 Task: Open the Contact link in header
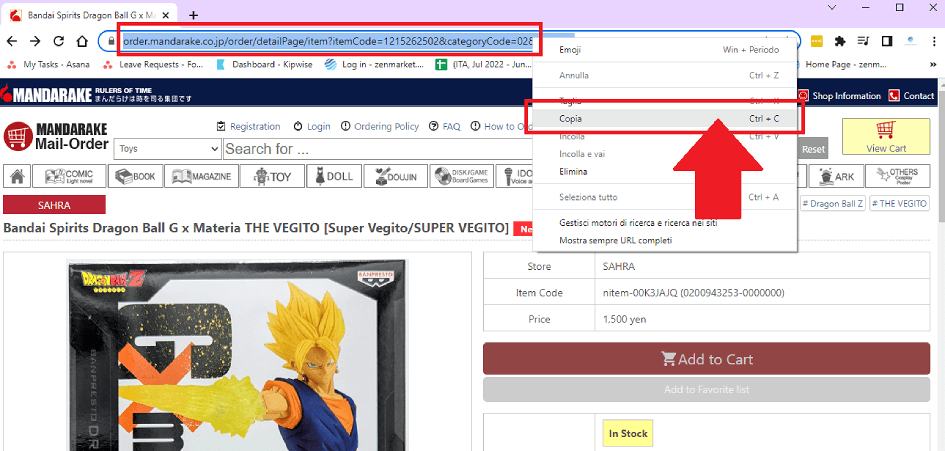[911, 95]
